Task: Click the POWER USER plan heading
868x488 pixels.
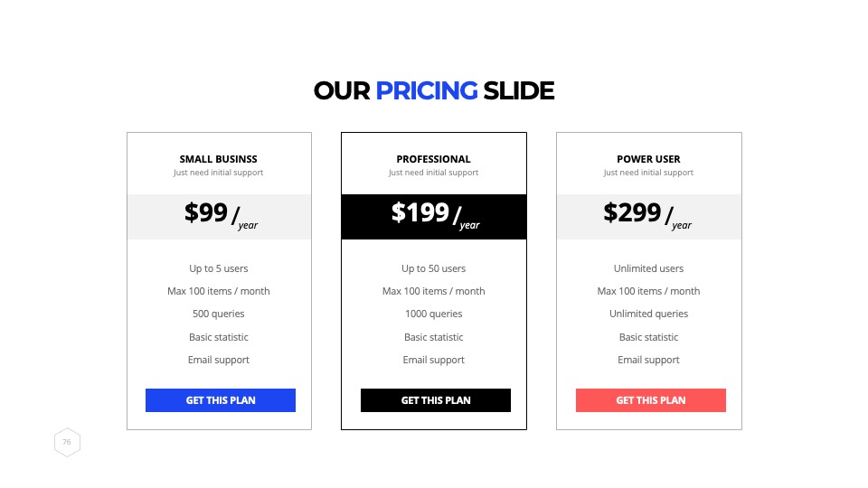Action: [648, 159]
